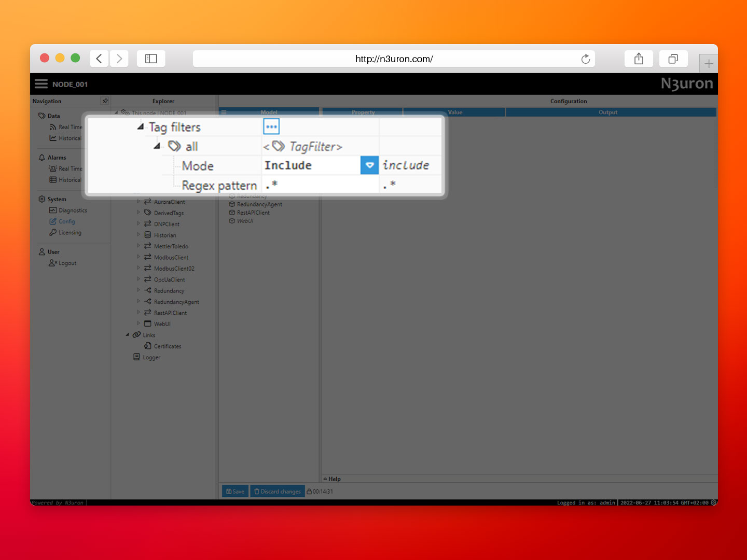
Task: Select Logger in Explorer
Action: (x=151, y=358)
